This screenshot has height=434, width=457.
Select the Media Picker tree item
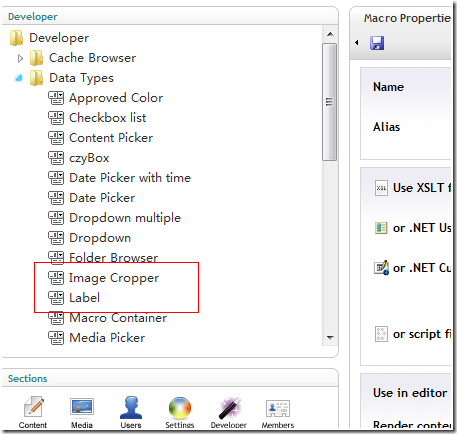[107, 338]
